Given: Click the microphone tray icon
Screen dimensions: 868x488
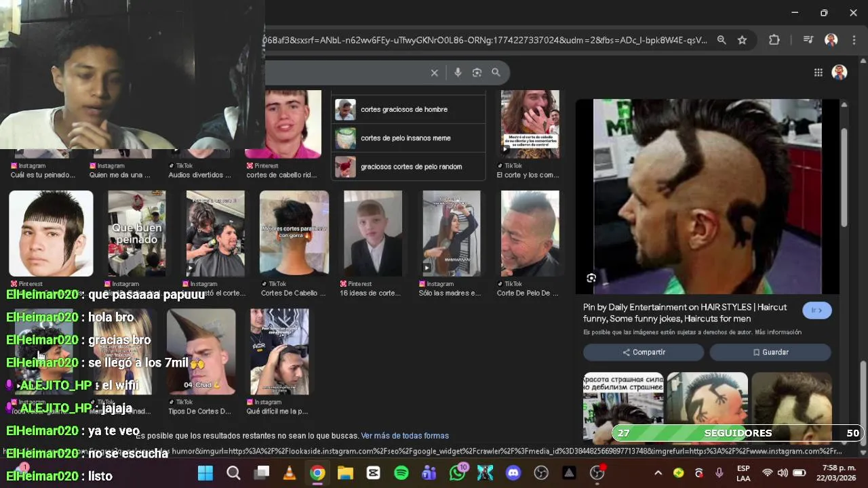Looking at the screenshot, I should (x=719, y=473).
